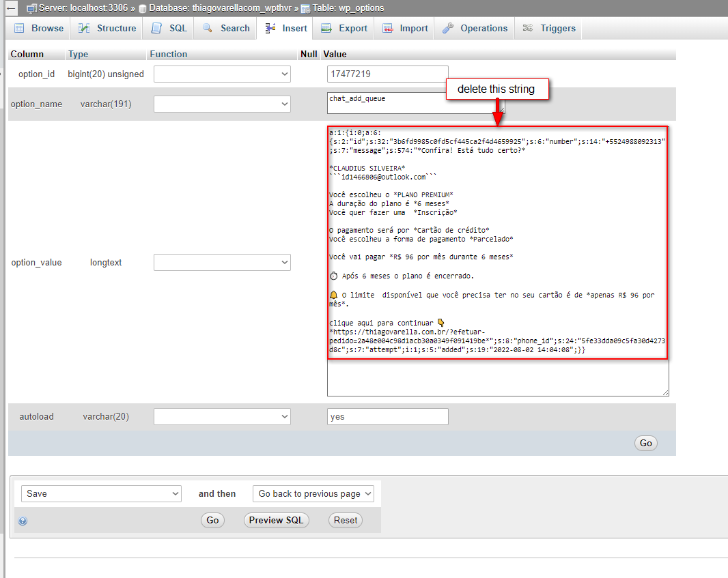
Task: Click the collapse navigation arrow icon
Action: [x=11, y=8]
